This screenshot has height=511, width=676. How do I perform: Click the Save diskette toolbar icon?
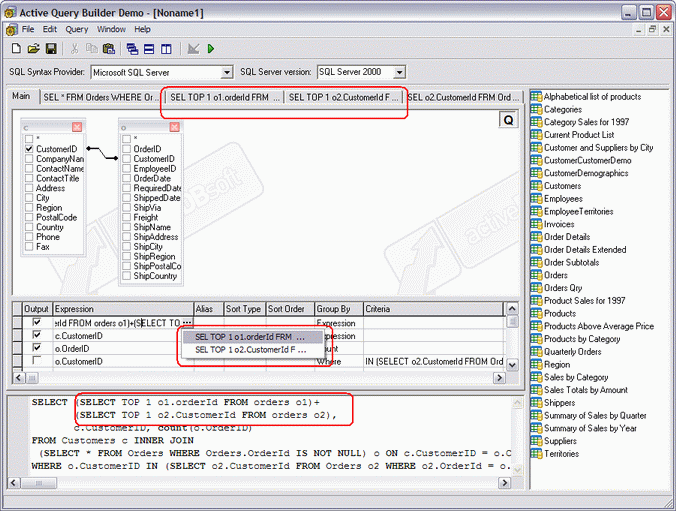click(51, 48)
